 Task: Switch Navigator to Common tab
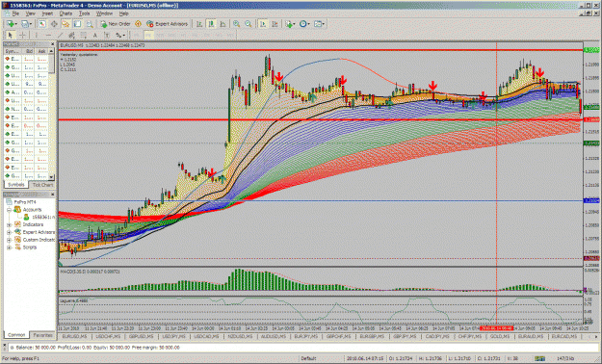(16, 335)
